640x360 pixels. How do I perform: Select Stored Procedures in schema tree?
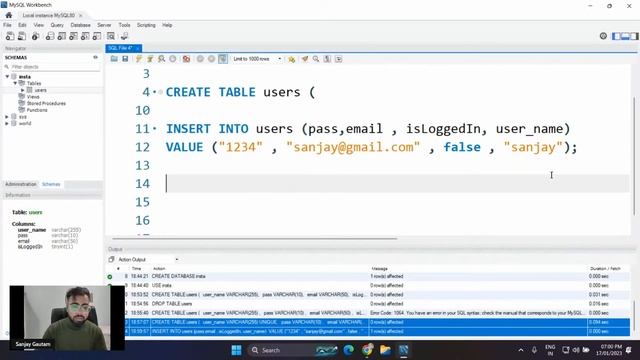pos(46,103)
